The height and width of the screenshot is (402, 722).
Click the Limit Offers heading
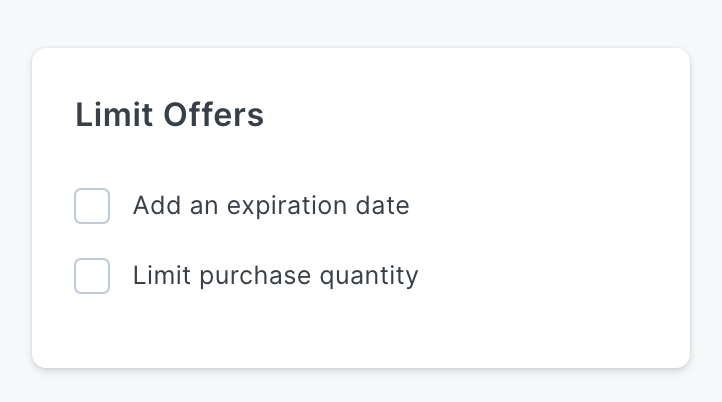pyautogui.click(x=169, y=115)
